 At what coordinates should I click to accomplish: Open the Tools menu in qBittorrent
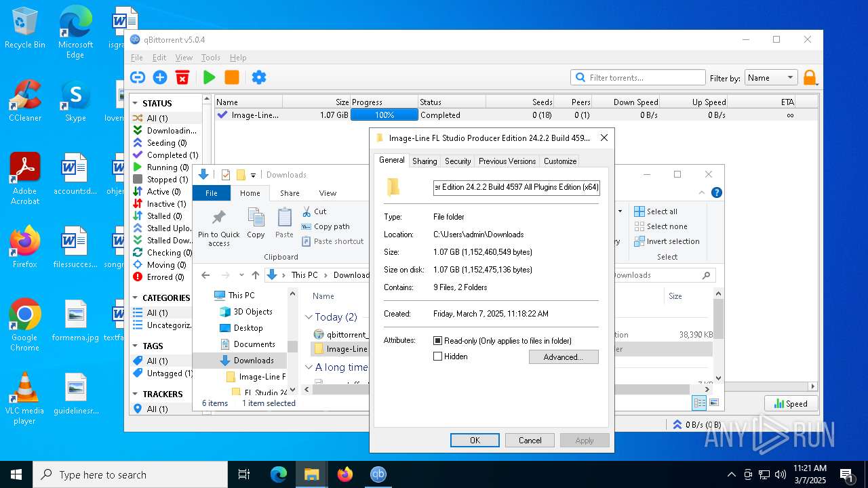click(211, 58)
